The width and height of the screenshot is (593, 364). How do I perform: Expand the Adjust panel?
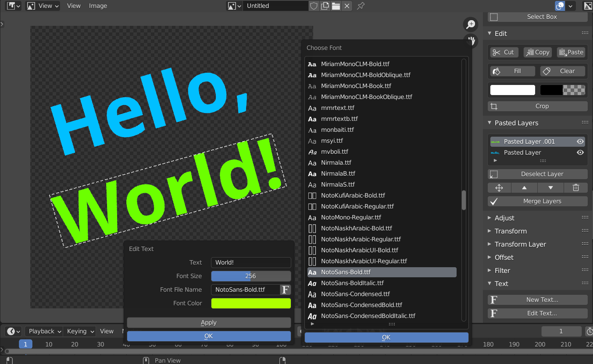[x=504, y=218]
